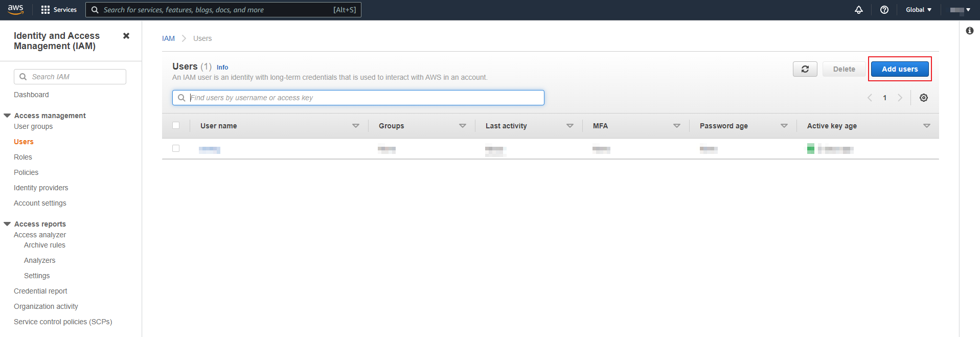Click the Add users button
This screenshot has height=337, width=980.
(x=900, y=69)
